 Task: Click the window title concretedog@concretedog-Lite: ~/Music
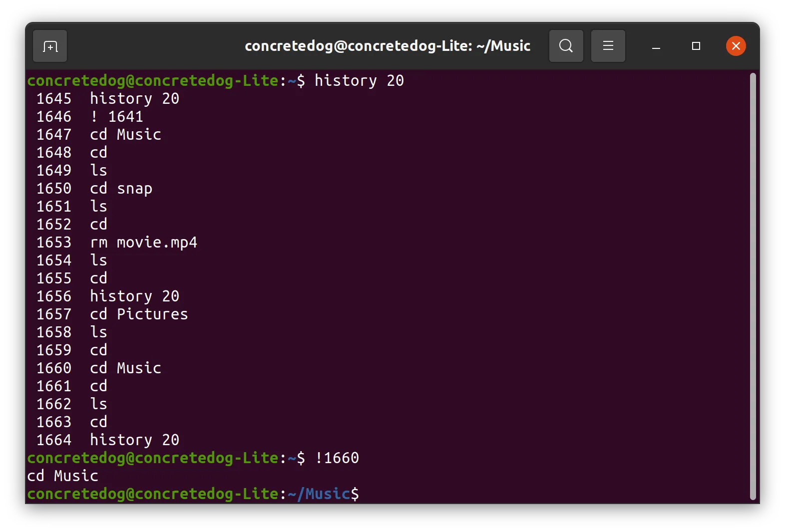pos(388,46)
